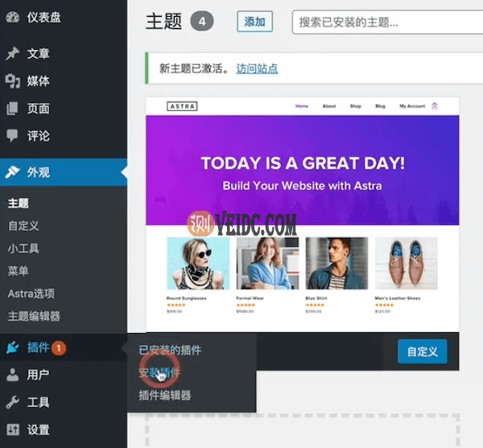
Task: Follow the 访问站点 link
Action: tap(257, 68)
